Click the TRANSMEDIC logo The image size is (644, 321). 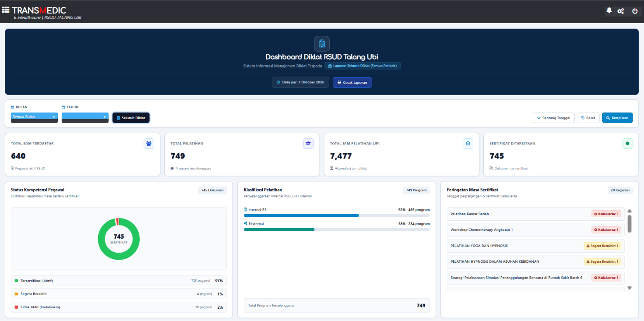pos(39,10)
